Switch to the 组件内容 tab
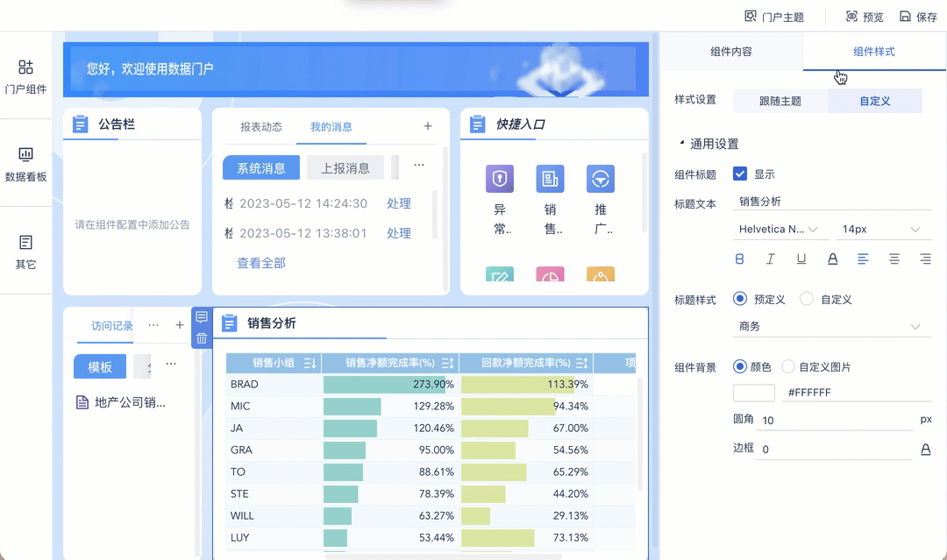The width and height of the screenshot is (947, 560). (730, 52)
